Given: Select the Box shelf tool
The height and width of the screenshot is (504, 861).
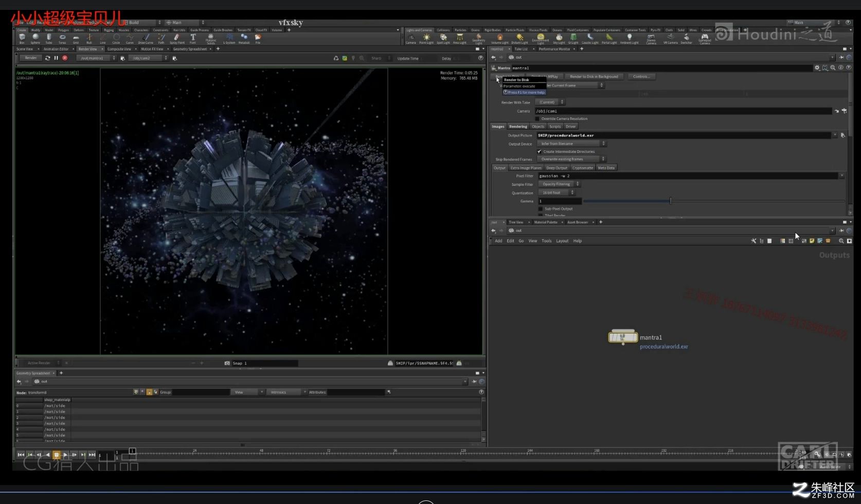Looking at the screenshot, I should pos(22,39).
